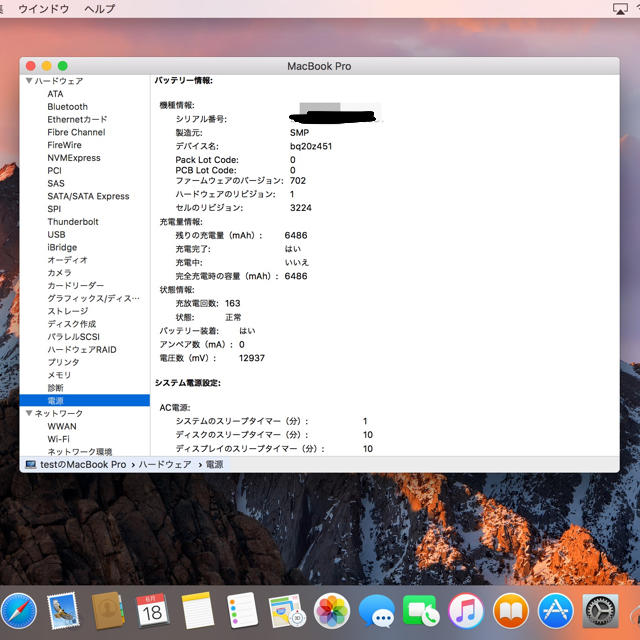Click the computer icon in path bar

[x=31, y=464]
